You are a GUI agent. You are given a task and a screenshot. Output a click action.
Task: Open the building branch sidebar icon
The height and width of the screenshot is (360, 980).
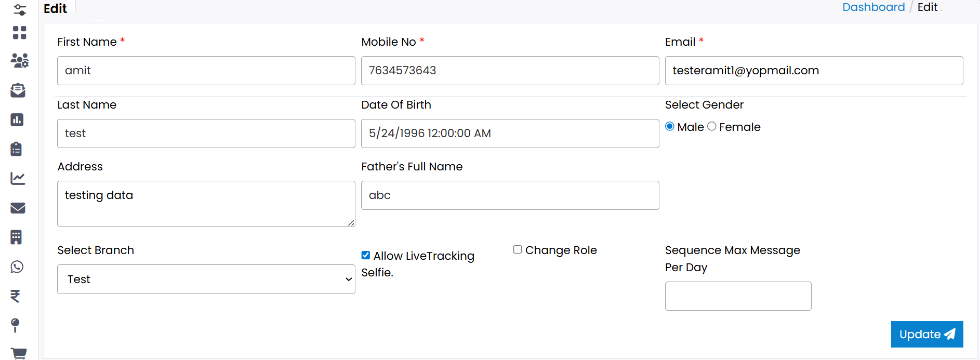17,237
